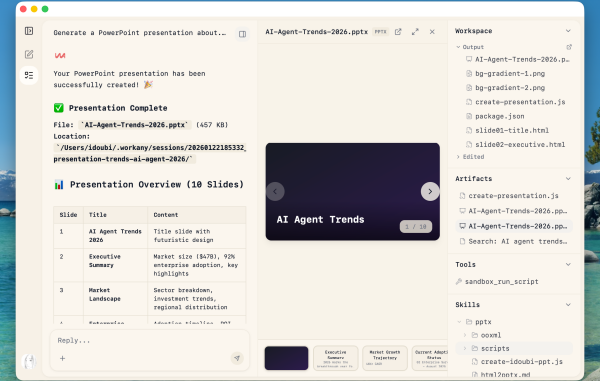Image resolution: width=600 pixels, height=381 pixels.
Task: Click the slide counter 1 / 10
Action: tap(416, 226)
